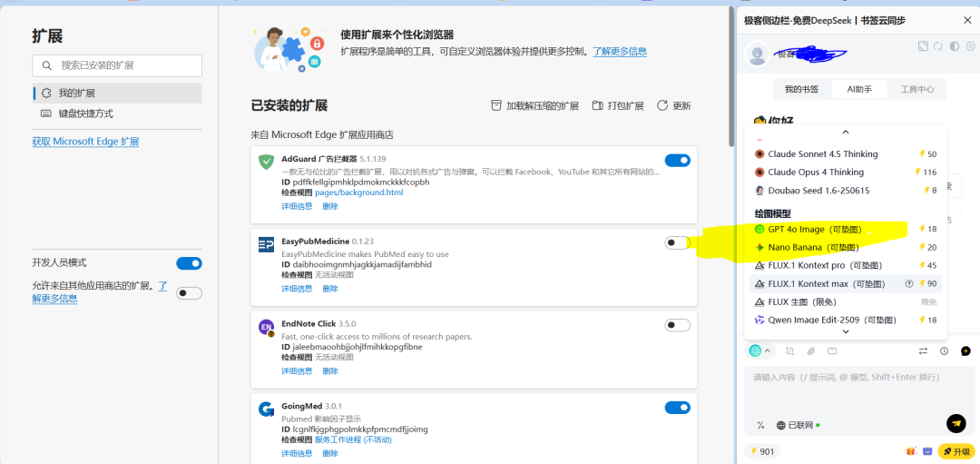Click the question mark beside FLUX.1 Kontext max
The image size is (980, 464).
[909, 284]
